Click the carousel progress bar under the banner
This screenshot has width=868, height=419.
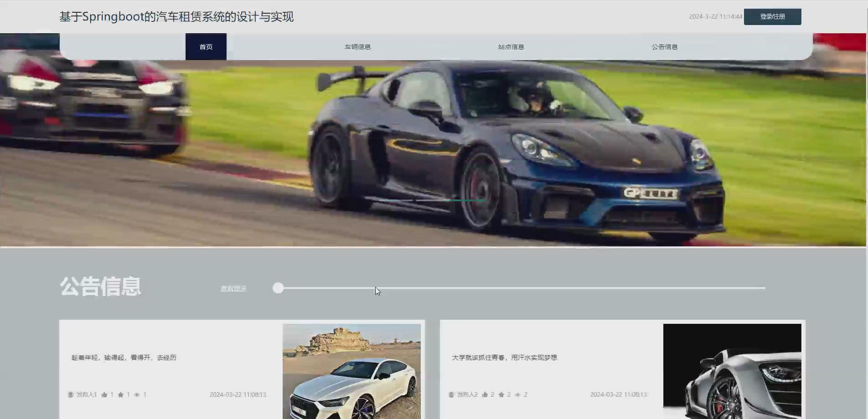pyautogui.click(x=520, y=288)
